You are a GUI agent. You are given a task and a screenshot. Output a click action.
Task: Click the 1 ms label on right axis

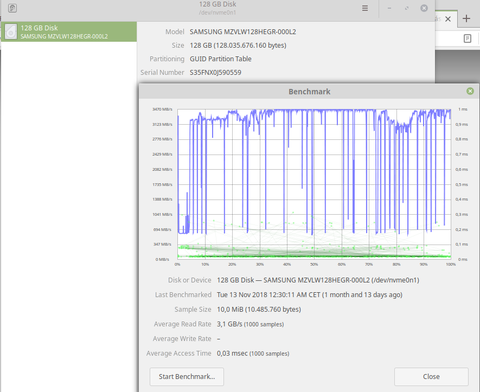[x=463, y=109]
